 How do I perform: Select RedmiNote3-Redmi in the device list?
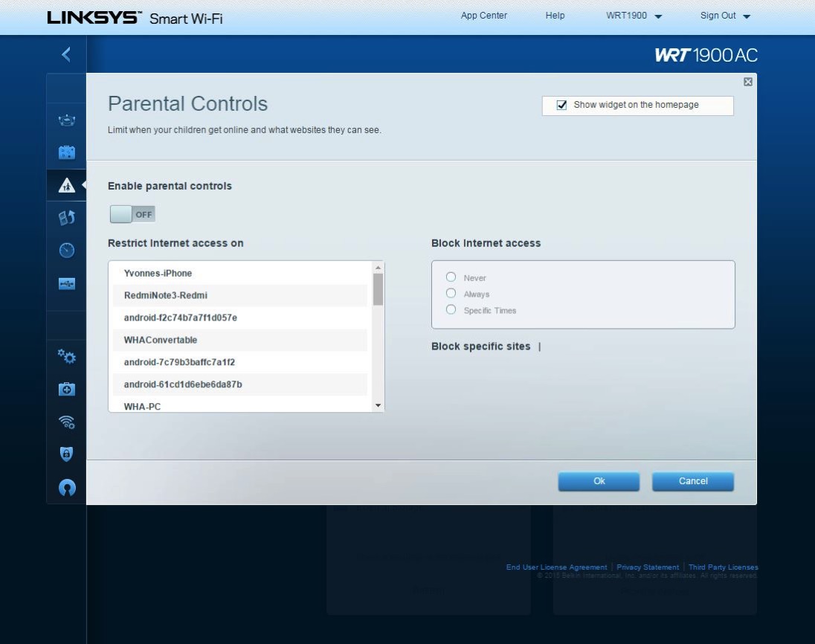pyautogui.click(x=240, y=295)
